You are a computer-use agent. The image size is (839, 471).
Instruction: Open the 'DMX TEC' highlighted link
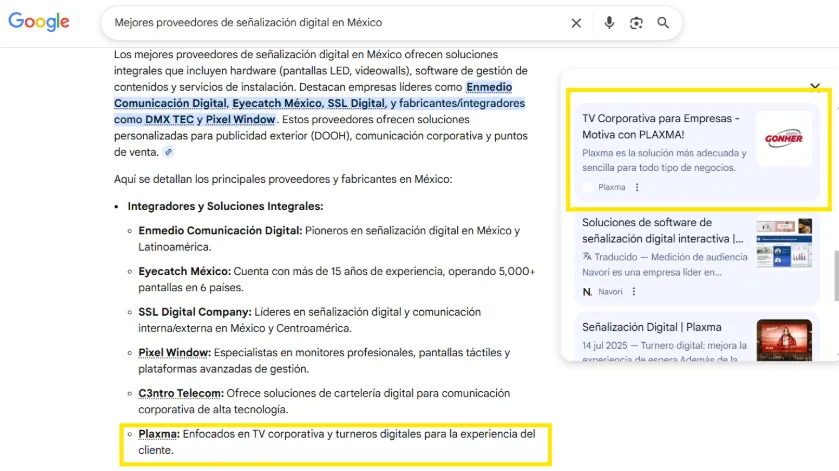(169, 119)
